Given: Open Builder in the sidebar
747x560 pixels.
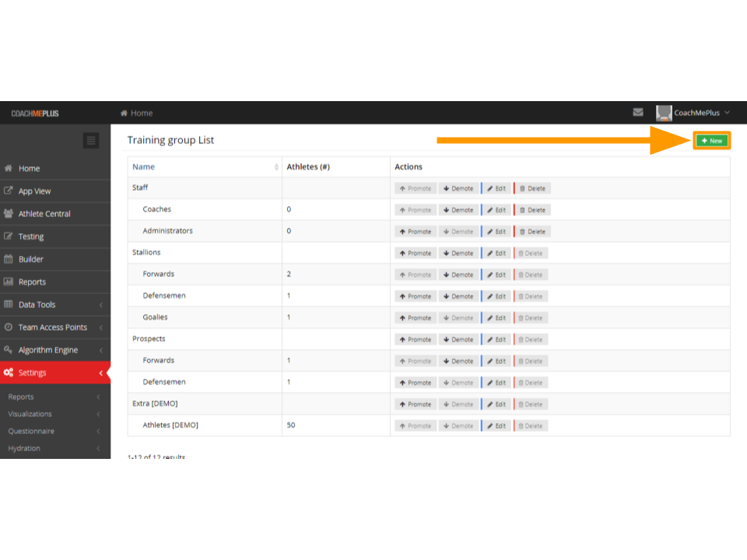Looking at the screenshot, I should [x=55, y=259].
